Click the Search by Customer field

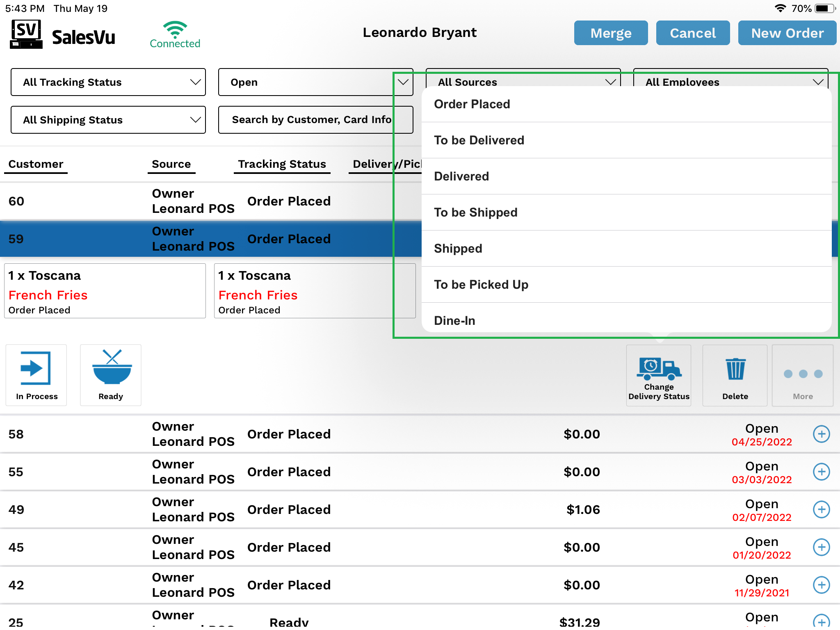coord(312,120)
